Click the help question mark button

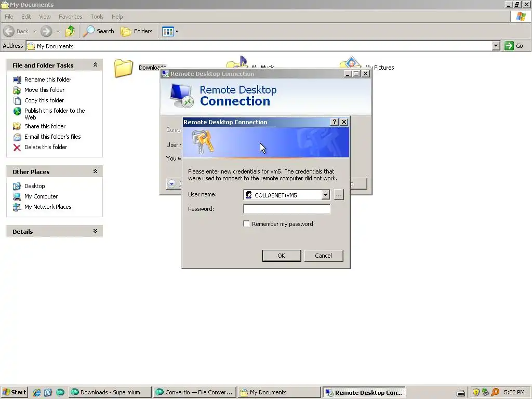coord(335,122)
